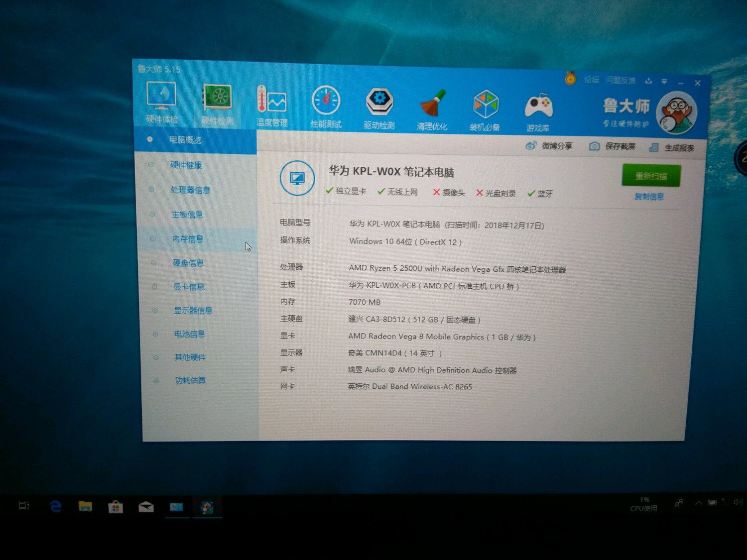Click the OS value Windows 10 64位

405,242
